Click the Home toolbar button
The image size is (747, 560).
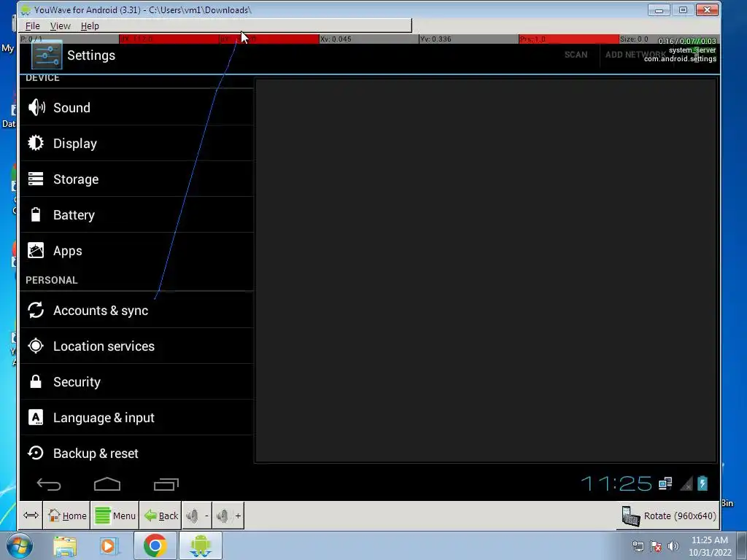coord(66,516)
